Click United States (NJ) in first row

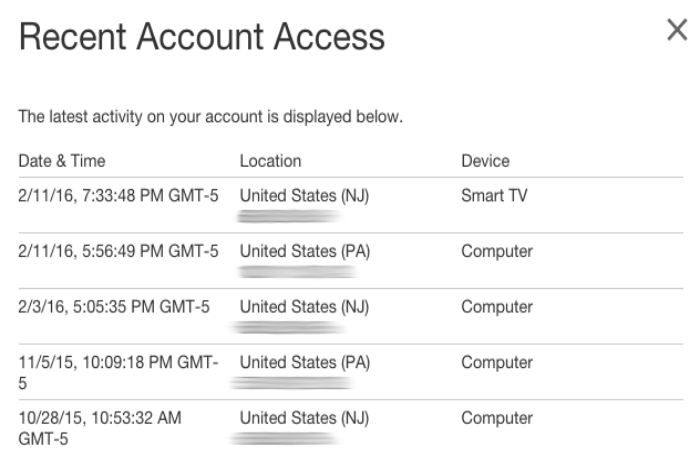(304, 196)
